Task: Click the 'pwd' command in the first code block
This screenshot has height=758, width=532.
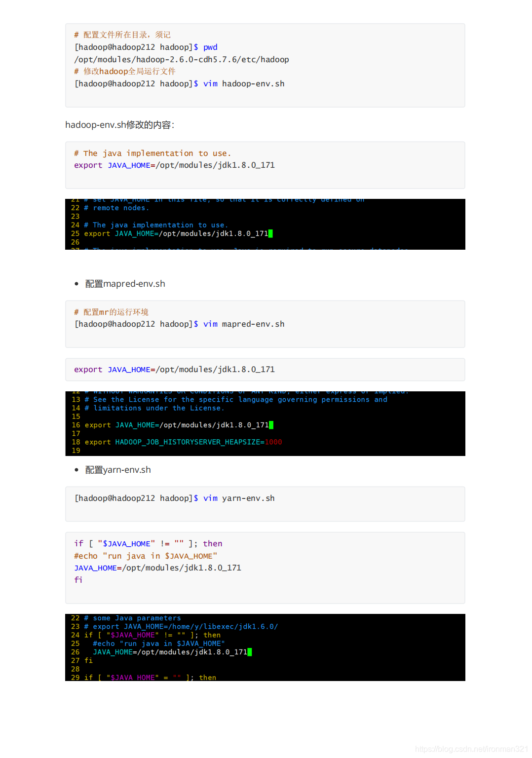Action: coord(210,47)
